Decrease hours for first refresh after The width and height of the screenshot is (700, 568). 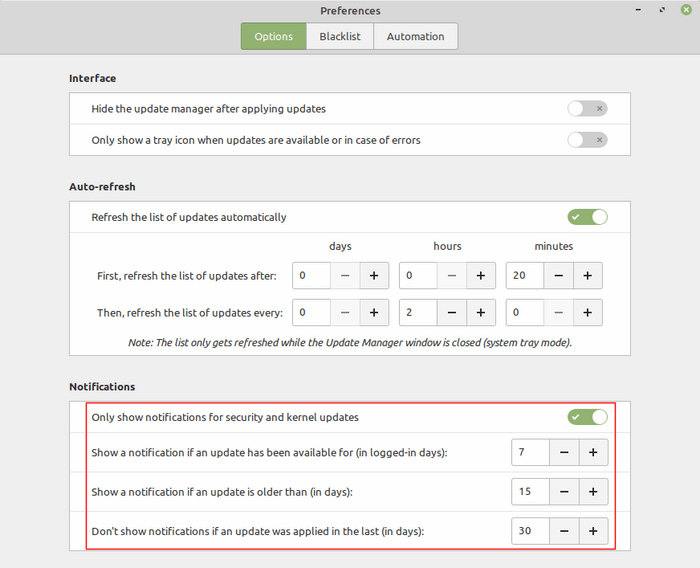click(x=452, y=276)
